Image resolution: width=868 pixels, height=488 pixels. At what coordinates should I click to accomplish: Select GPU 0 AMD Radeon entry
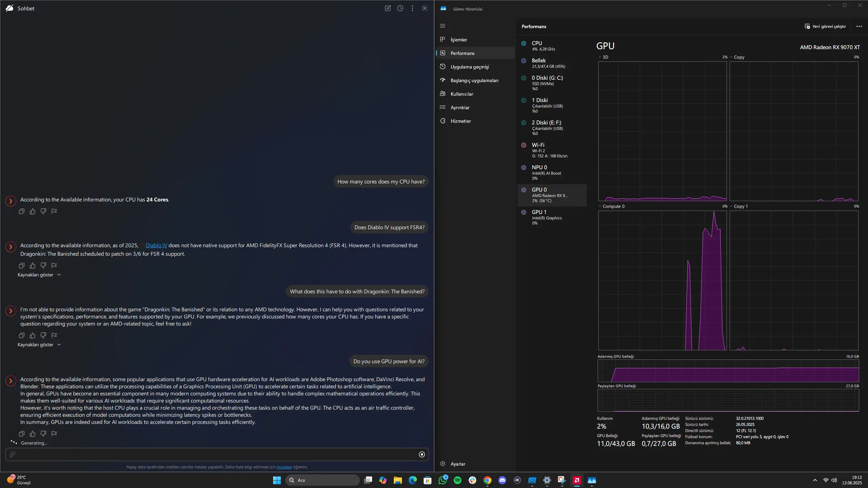(552, 195)
